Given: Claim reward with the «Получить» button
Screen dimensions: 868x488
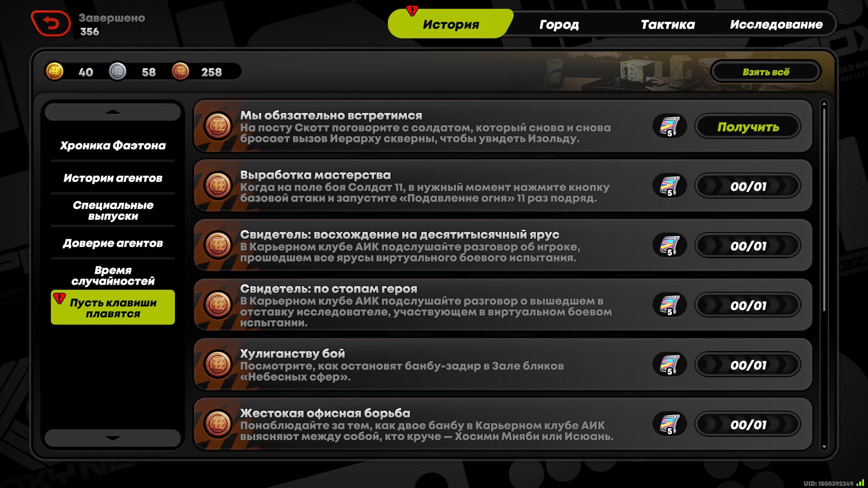Looking at the screenshot, I should tap(748, 126).
